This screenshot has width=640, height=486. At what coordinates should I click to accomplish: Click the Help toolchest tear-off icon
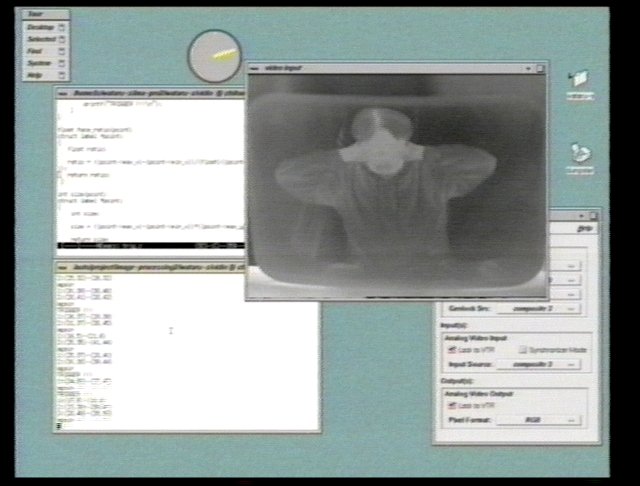[x=62, y=75]
